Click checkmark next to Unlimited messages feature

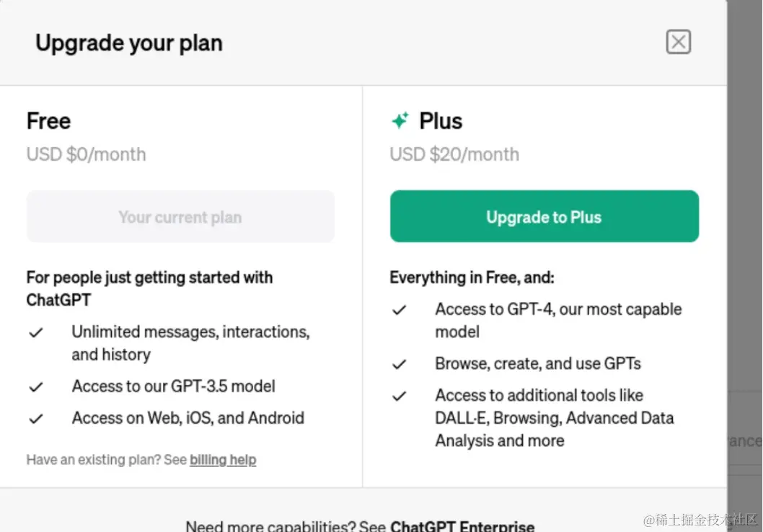35,332
